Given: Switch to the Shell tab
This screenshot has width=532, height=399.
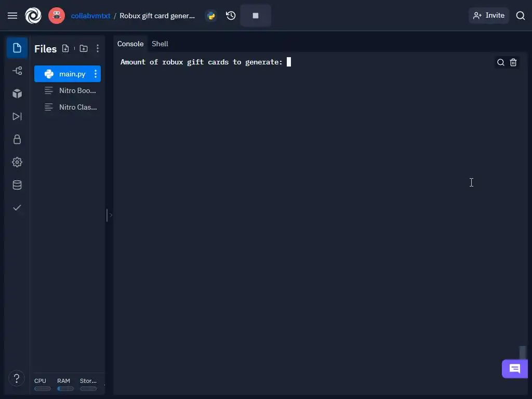Looking at the screenshot, I should point(160,44).
